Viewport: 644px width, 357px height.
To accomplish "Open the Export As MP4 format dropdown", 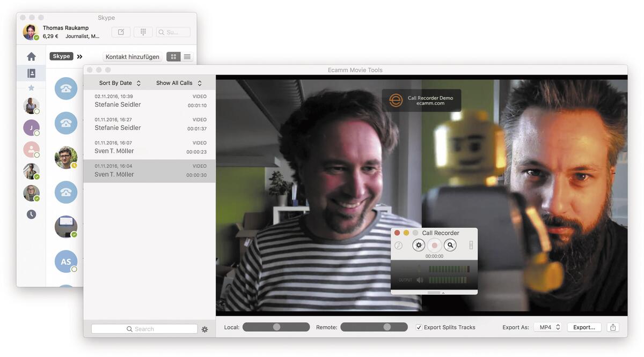I will 547,327.
